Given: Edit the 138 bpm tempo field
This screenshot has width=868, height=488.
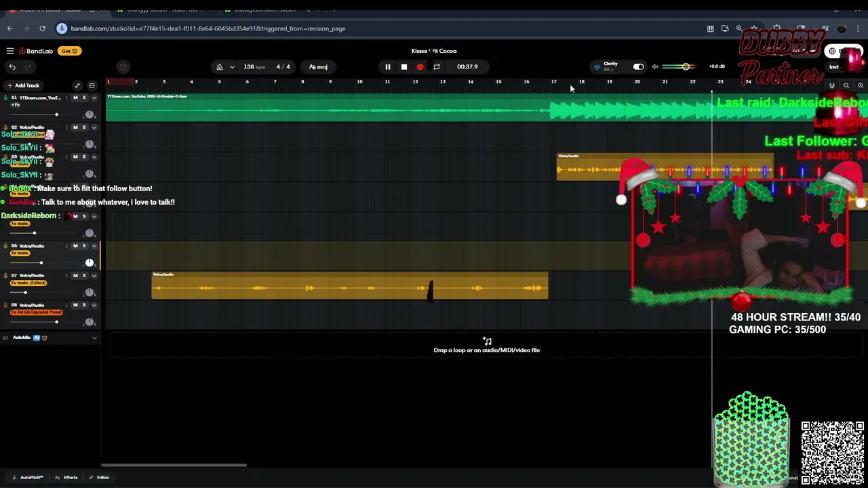Looking at the screenshot, I should [254, 66].
